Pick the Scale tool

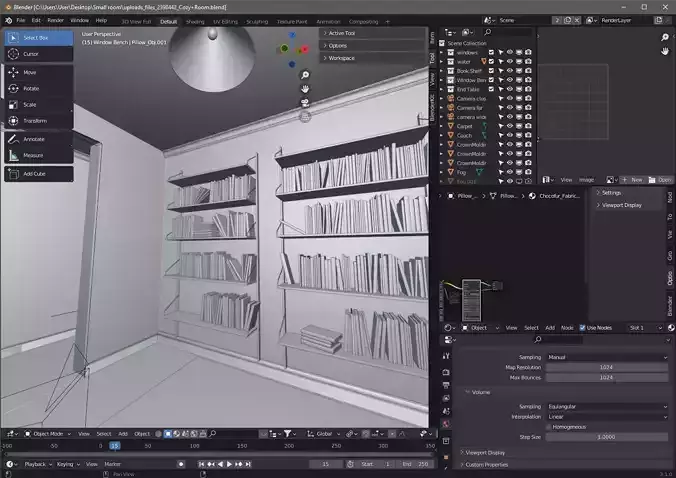tap(39, 105)
